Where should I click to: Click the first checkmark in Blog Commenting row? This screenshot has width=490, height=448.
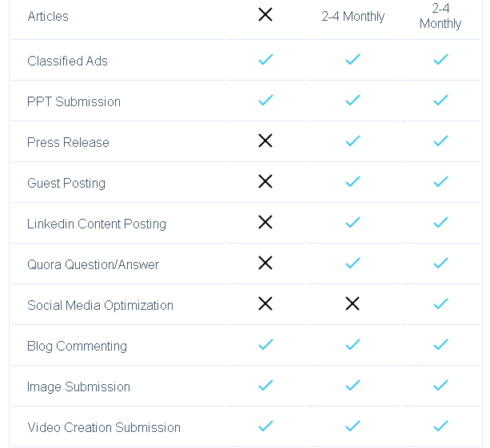(x=265, y=345)
